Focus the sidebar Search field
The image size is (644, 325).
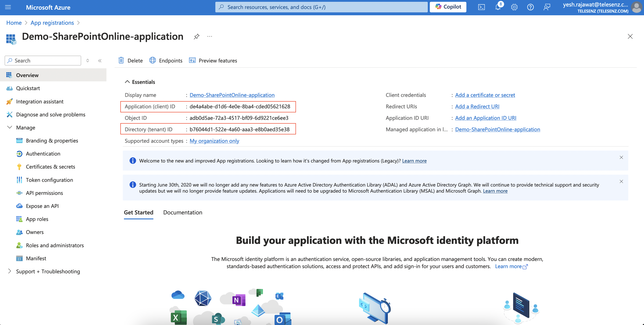[x=43, y=60]
